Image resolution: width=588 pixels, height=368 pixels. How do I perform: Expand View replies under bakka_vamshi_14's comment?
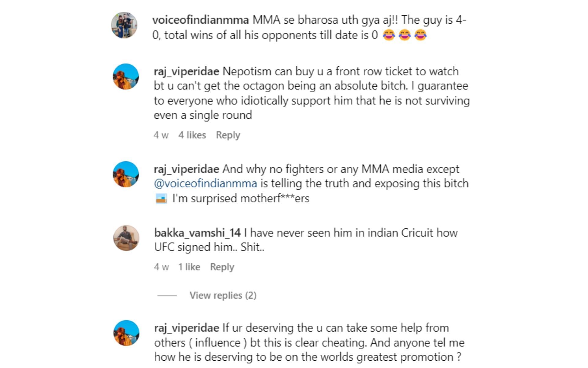223,295
